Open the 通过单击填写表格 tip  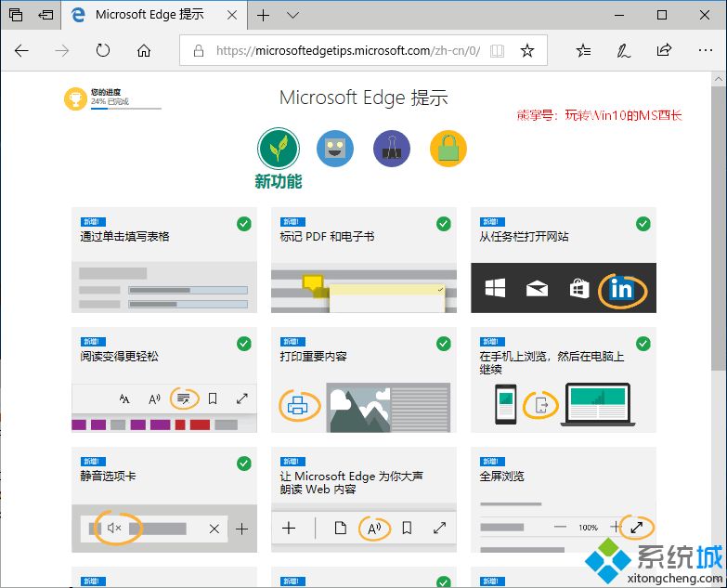click(164, 260)
